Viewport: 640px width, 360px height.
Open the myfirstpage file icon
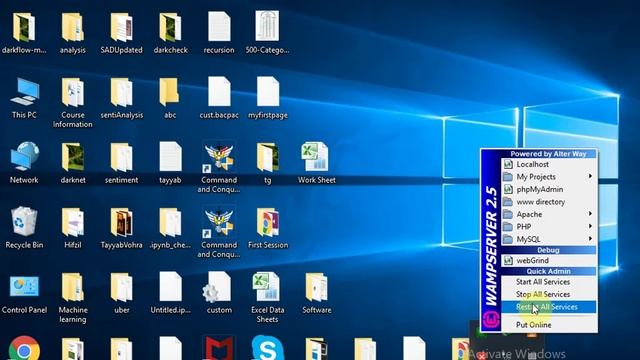[x=268, y=91]
